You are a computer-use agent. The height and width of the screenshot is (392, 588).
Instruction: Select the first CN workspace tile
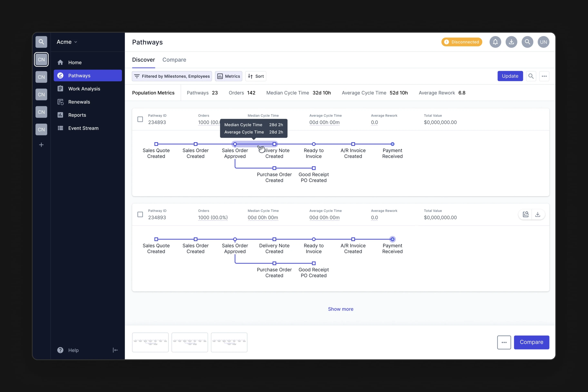pyautogui.click(x=41, y=59)
